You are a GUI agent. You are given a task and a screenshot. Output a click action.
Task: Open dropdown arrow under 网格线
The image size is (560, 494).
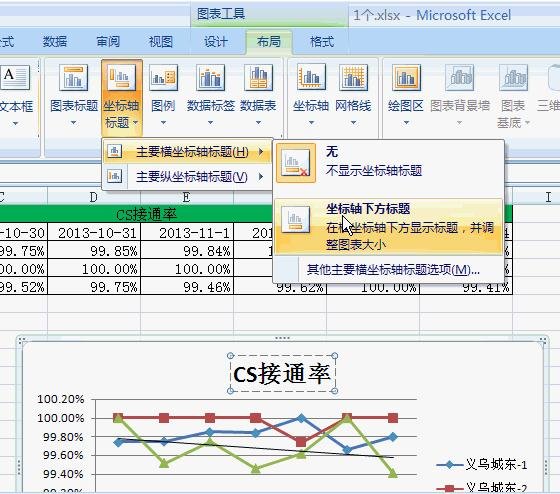tap(353, 123)
